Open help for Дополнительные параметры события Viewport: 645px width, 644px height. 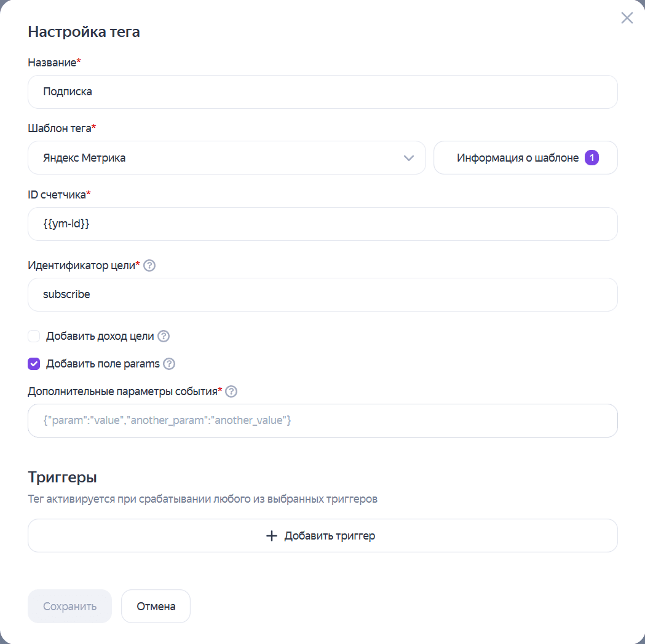coord(231,391)
